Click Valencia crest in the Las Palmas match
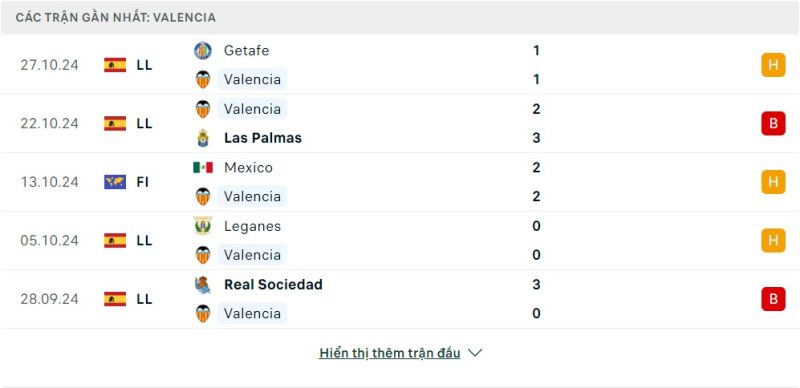800x388 pixels. click(x=203, y=109)
